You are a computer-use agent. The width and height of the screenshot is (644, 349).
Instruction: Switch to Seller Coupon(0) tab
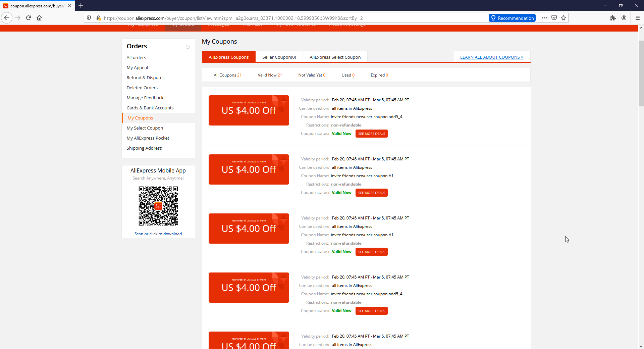tap(279, 57)
